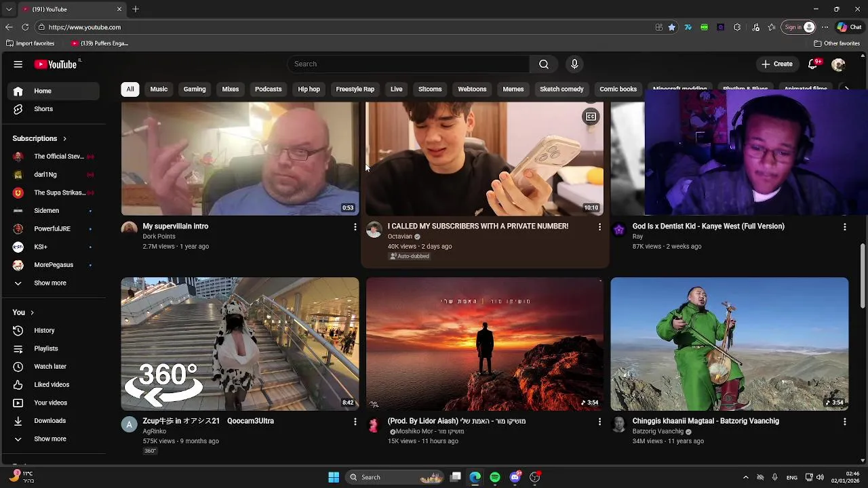Click the Create button
The width and height of the screenshot is (868, 488).
pyautogui.click(x=776, y=64)
